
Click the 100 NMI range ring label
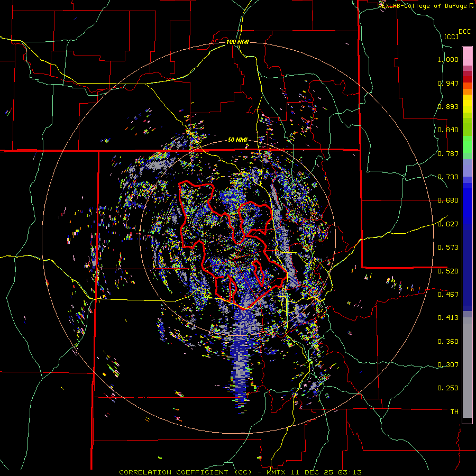[x=237, y=42]
